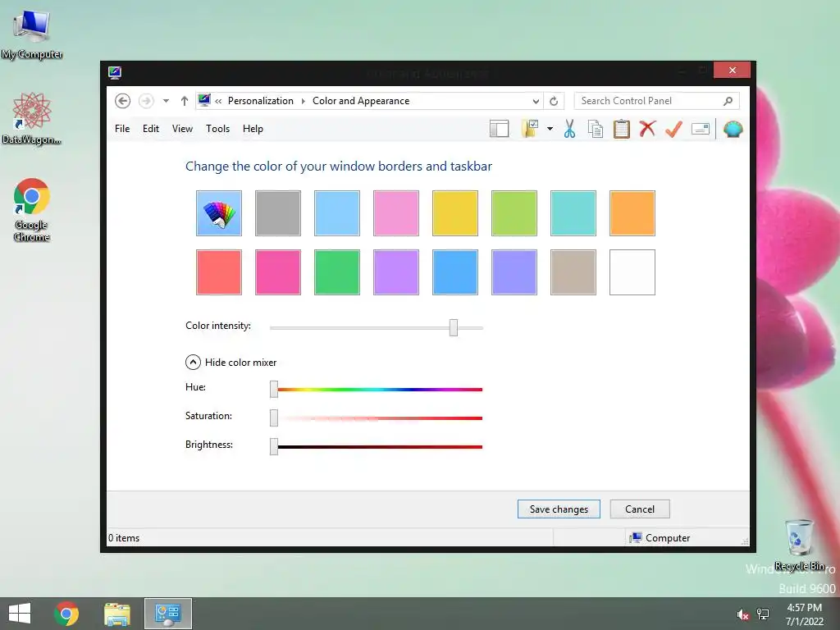Click the muted volume tray icon
This screenshot has height=630, width=840.
[x=742, y=614]
